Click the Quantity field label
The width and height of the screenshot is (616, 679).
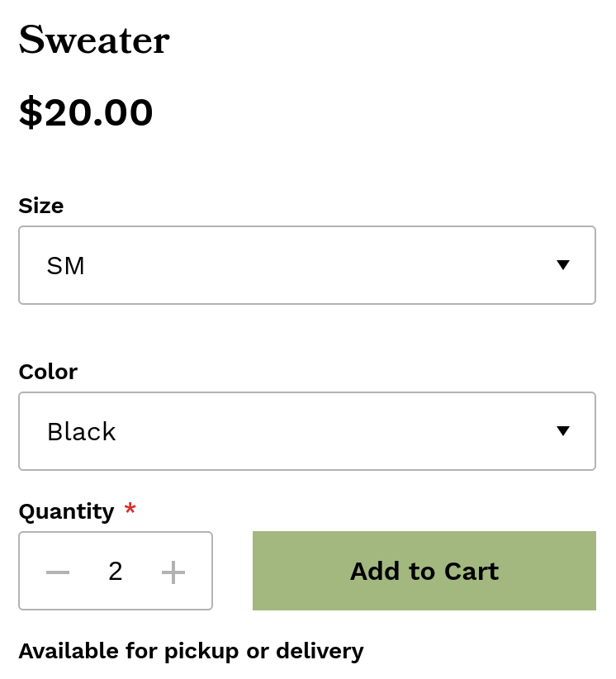coord(66,512)
